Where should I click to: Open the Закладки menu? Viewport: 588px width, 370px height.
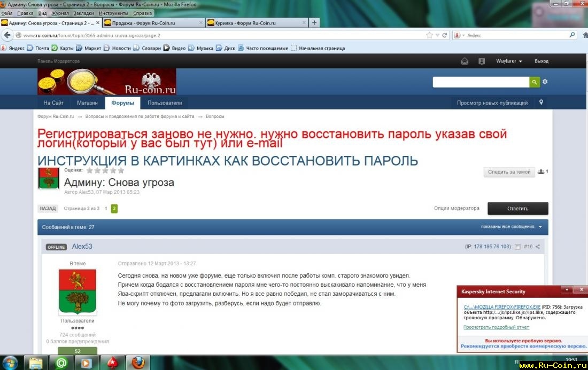(x=83, y=13)
